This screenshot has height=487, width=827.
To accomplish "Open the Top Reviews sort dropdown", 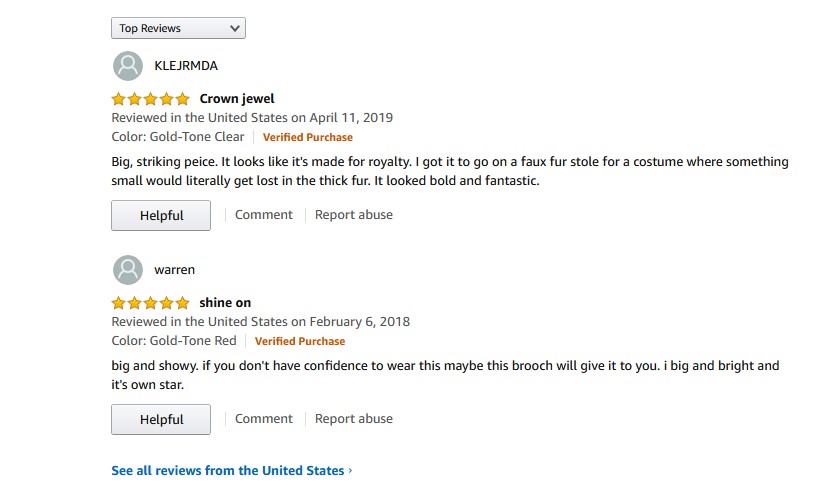I will click(x=178, y=28).
